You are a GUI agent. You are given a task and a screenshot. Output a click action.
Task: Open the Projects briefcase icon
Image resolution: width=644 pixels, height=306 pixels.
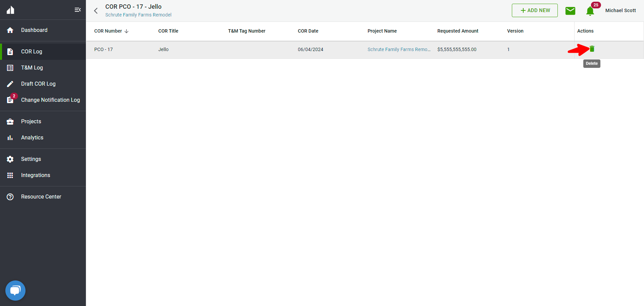(10, 121)
